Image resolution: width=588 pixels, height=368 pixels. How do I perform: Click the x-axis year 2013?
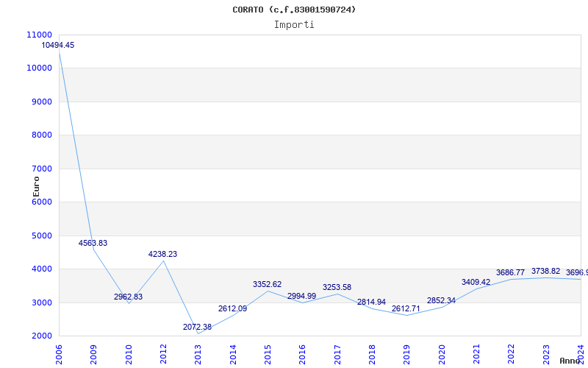(x=198, y=355)
